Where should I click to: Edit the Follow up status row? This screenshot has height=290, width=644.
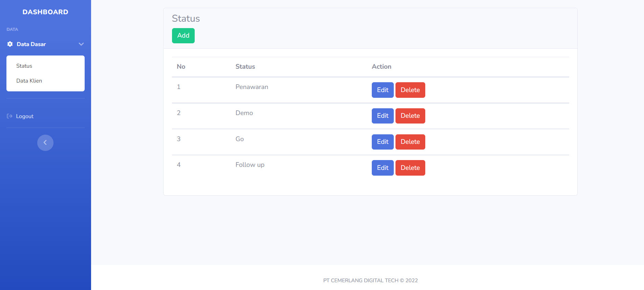383,168
